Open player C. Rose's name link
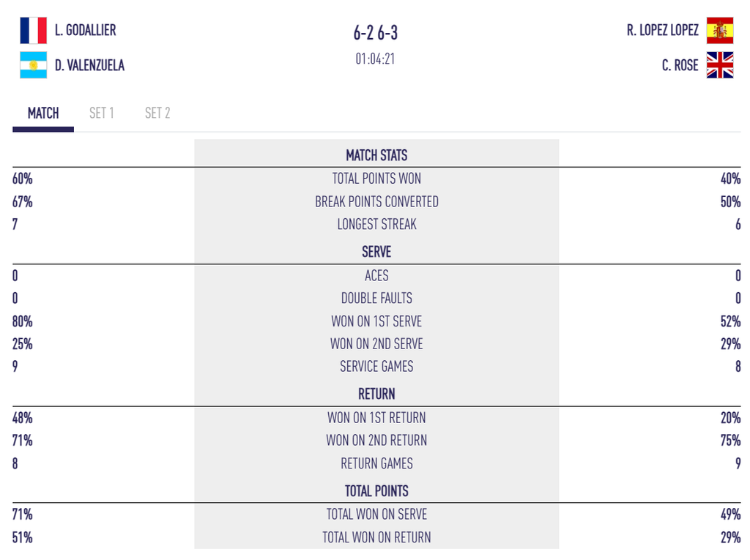The image size is (750, 560). (x=680, y=65)
